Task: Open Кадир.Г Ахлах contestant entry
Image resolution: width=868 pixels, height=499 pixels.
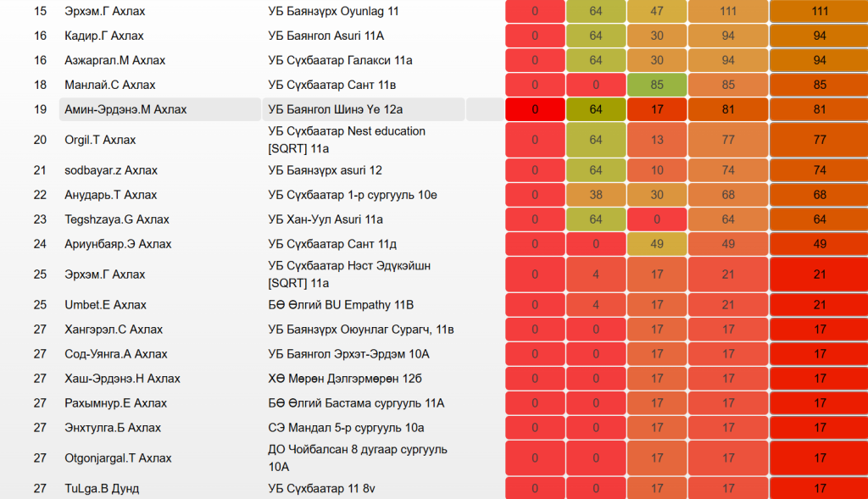Action: point(104,36)
